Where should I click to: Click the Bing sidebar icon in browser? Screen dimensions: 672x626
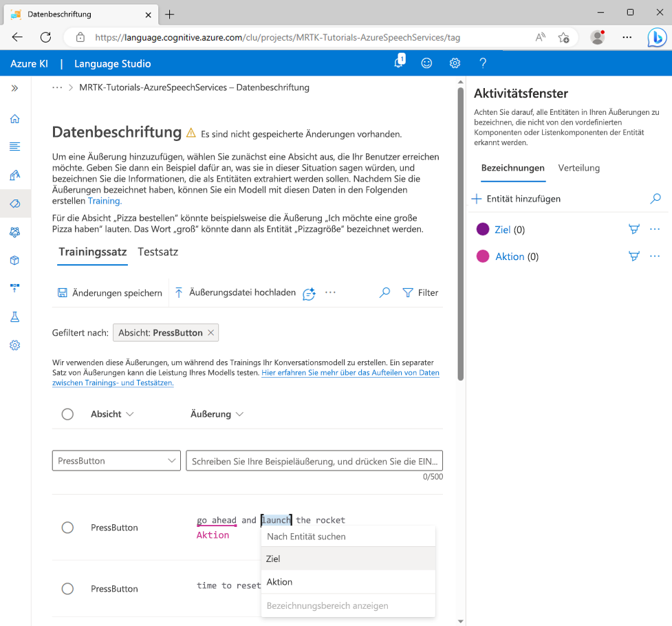tap(657, 37)
